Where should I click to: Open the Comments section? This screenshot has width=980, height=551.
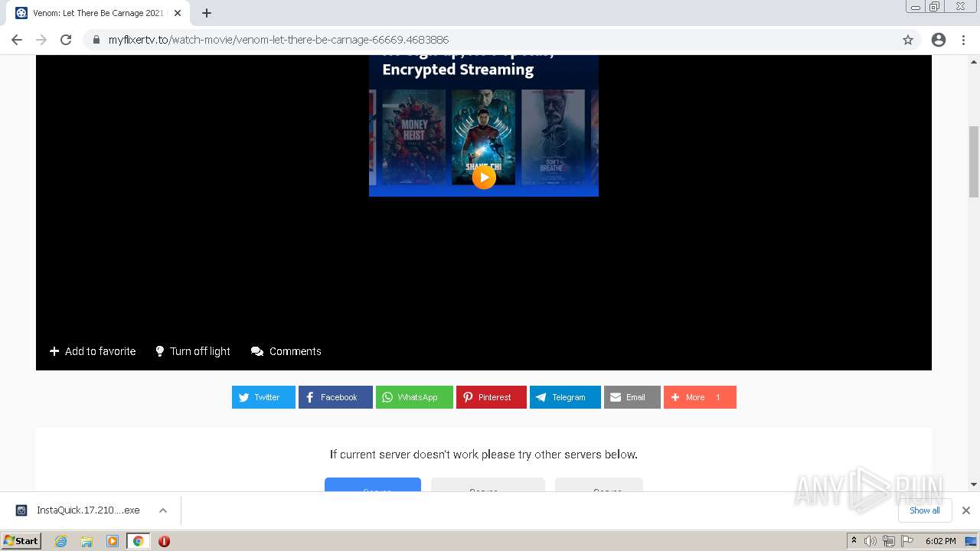286,351
